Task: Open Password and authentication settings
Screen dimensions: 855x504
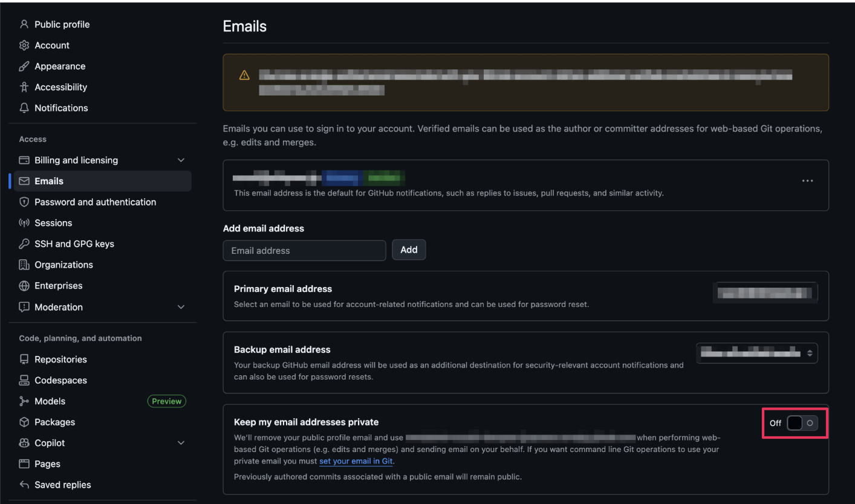Action: 95,202
